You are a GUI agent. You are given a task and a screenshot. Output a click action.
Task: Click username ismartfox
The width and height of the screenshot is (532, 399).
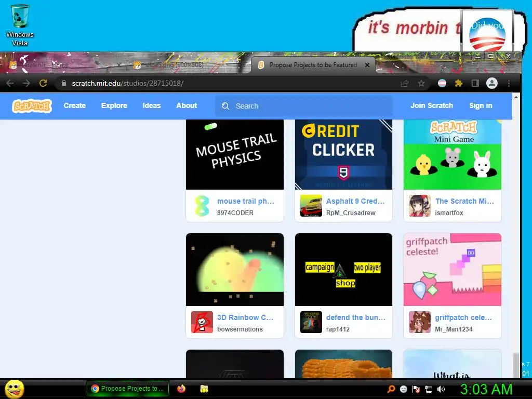pos(449,212)
